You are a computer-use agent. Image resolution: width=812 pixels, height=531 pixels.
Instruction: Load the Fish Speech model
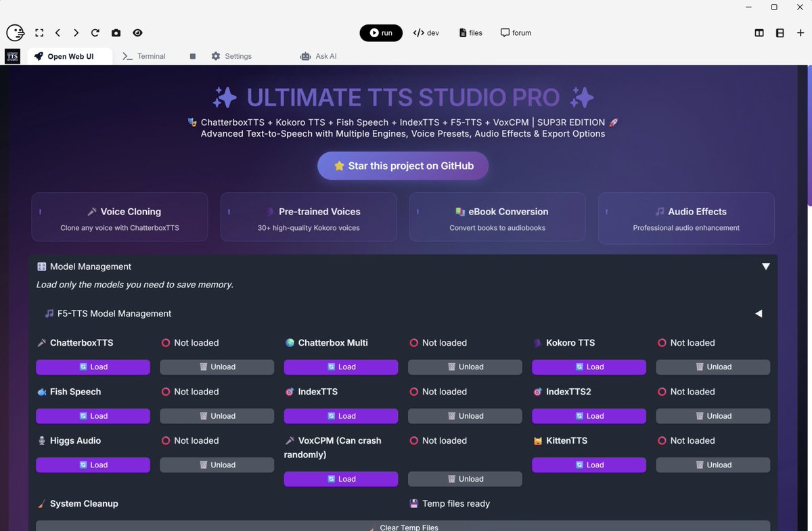[93, 416]
